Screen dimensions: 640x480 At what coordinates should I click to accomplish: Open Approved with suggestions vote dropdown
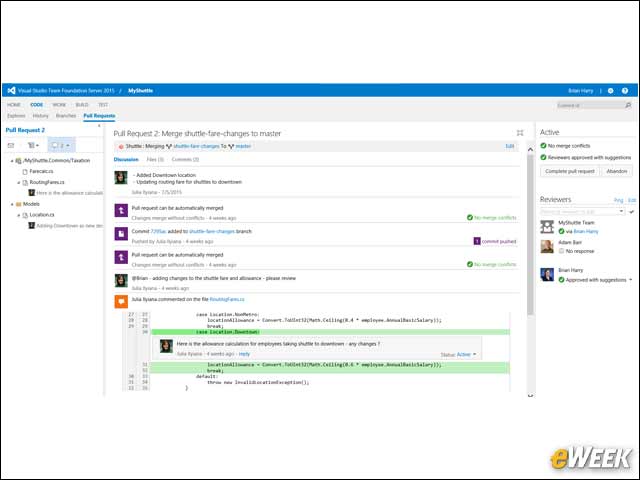coord(631,280)
